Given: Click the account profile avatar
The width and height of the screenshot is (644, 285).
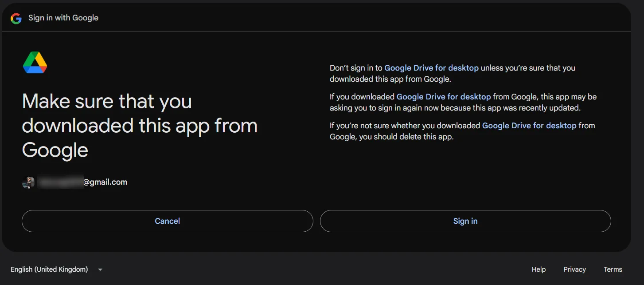Looking at the screenshot, I should pos(28,182).
